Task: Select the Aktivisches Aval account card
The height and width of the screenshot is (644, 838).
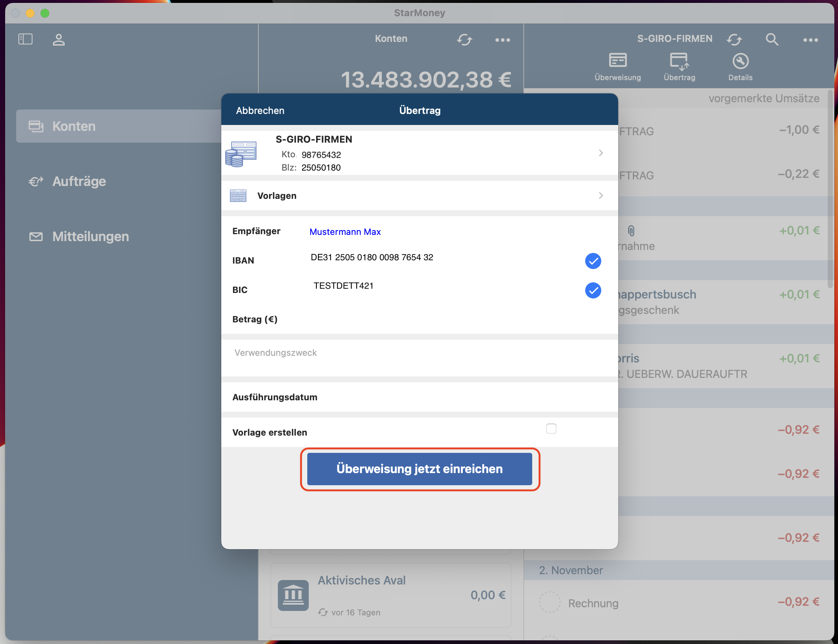Action: point(391,595)
